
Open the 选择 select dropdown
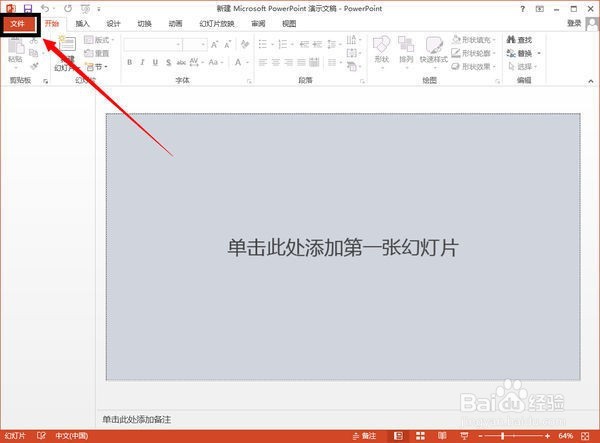point(522,67)
